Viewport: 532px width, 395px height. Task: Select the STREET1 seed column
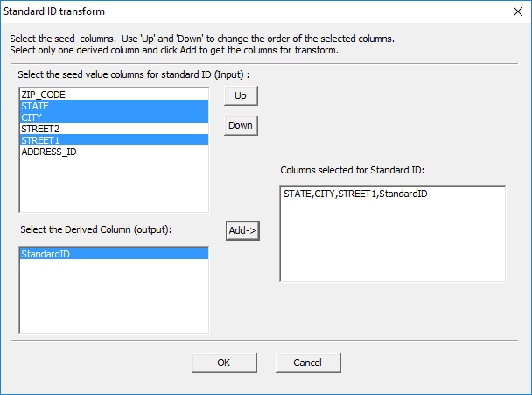click(114, 140)
